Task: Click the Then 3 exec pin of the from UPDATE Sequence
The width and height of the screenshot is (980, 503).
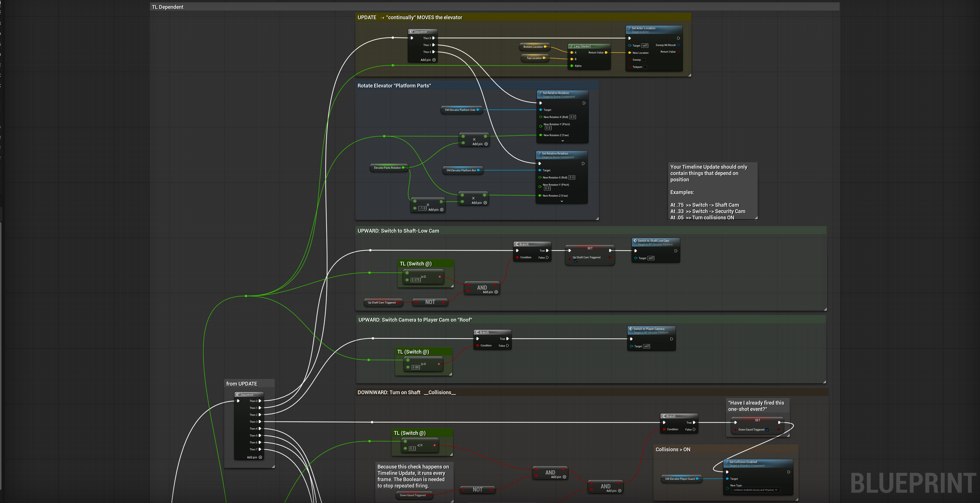Action: (x=260, y=422)
